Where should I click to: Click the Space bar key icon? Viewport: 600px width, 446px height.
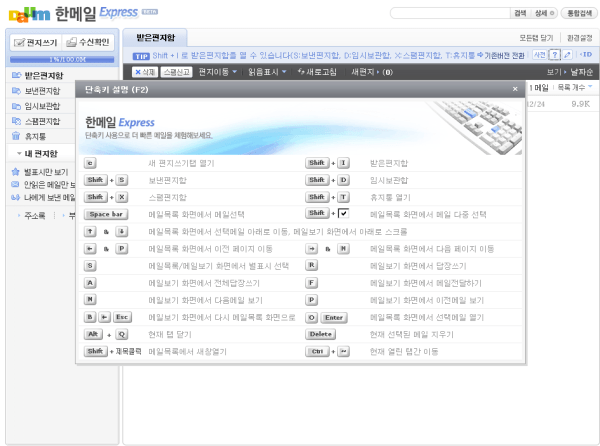(x=106, y=214)
